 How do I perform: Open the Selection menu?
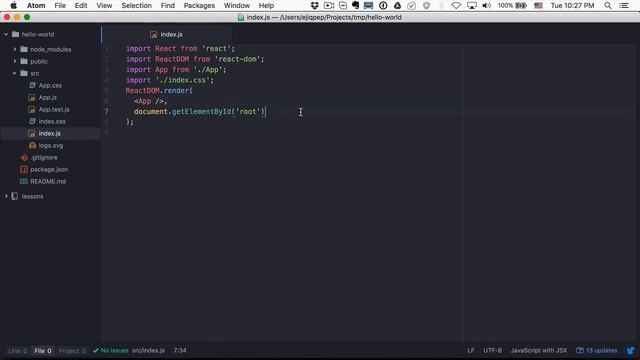[136, 5]
